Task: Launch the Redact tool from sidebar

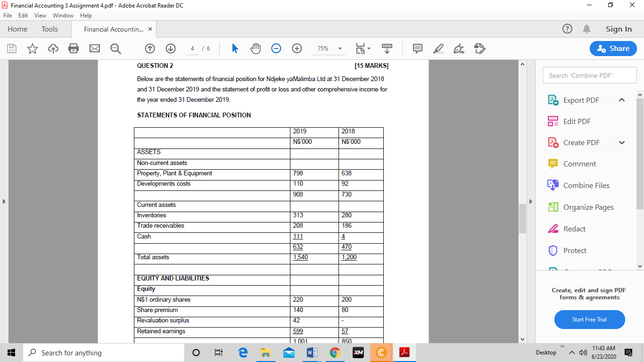Action: [x=573, y=229]
